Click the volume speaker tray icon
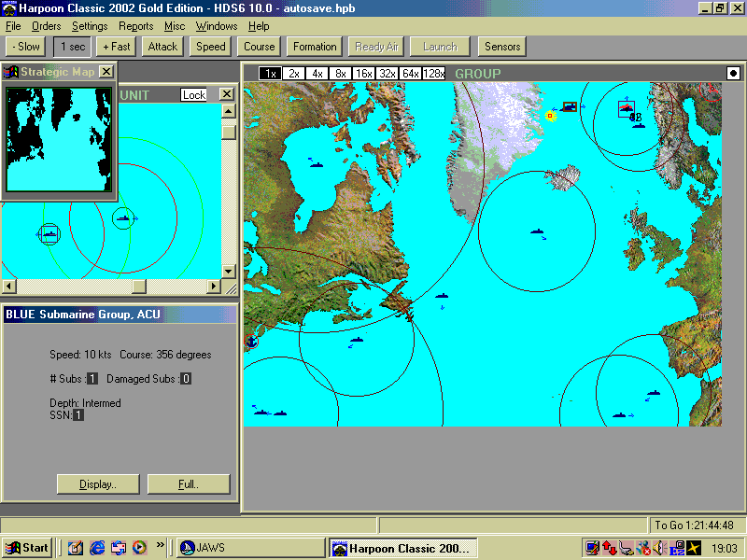 660,549
